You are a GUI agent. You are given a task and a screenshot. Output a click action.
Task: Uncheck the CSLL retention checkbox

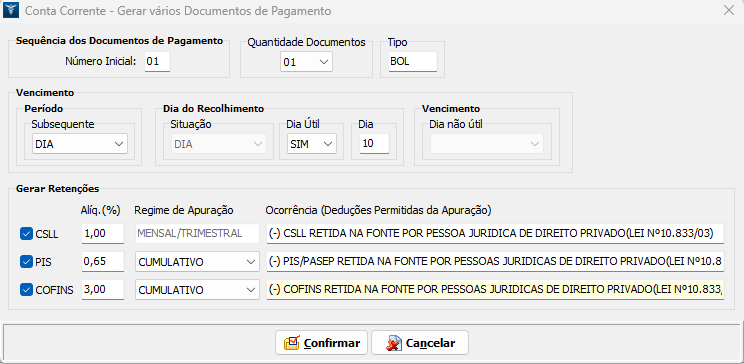tap(26, 233)
